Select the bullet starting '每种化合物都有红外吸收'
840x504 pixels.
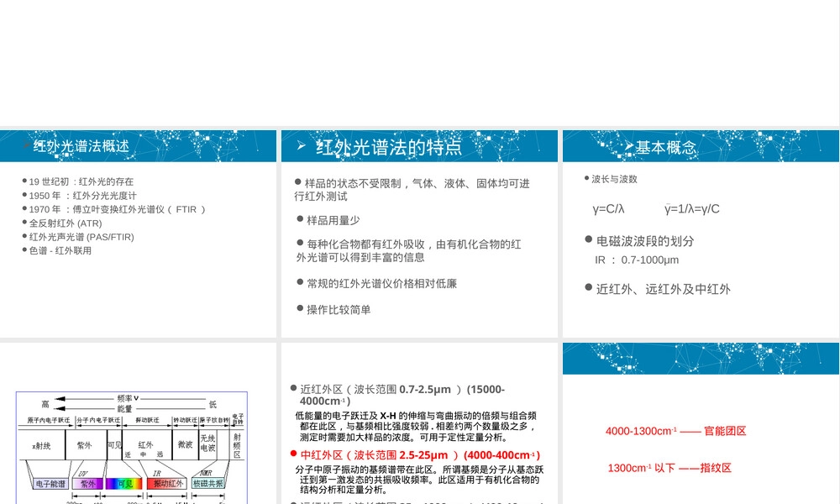coord(409,250)
